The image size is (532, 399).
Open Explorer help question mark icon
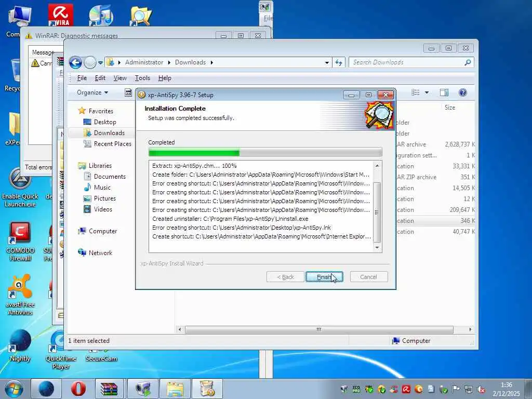pos(462,92)
